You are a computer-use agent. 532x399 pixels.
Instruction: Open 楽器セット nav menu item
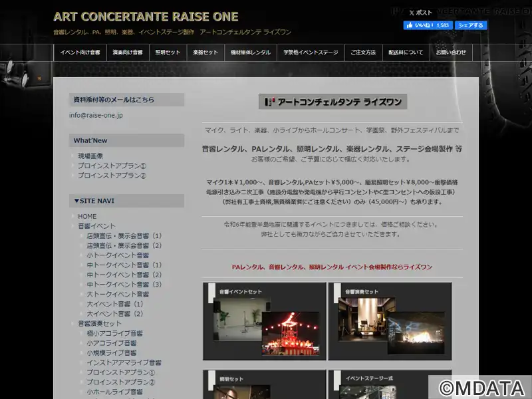coord(205,53)
